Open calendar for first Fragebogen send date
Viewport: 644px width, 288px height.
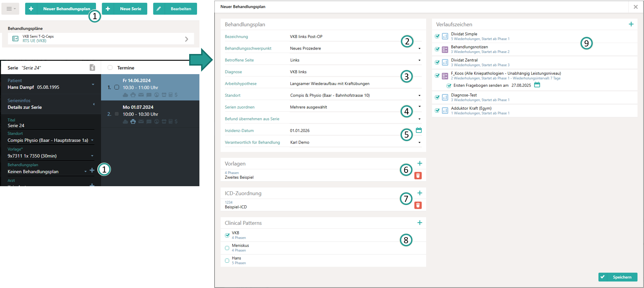coord(537,85)
